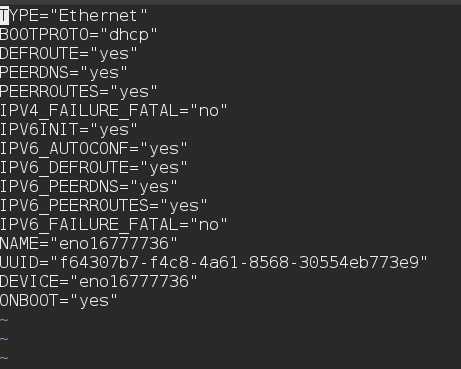Click the first tilde empty-line marker

[x=4, y=320]
